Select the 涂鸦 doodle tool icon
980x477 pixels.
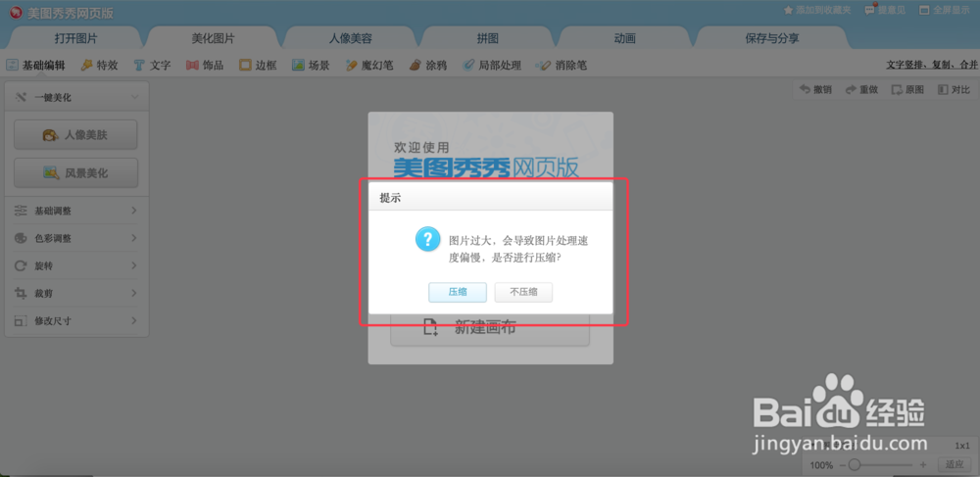[415, 65]
